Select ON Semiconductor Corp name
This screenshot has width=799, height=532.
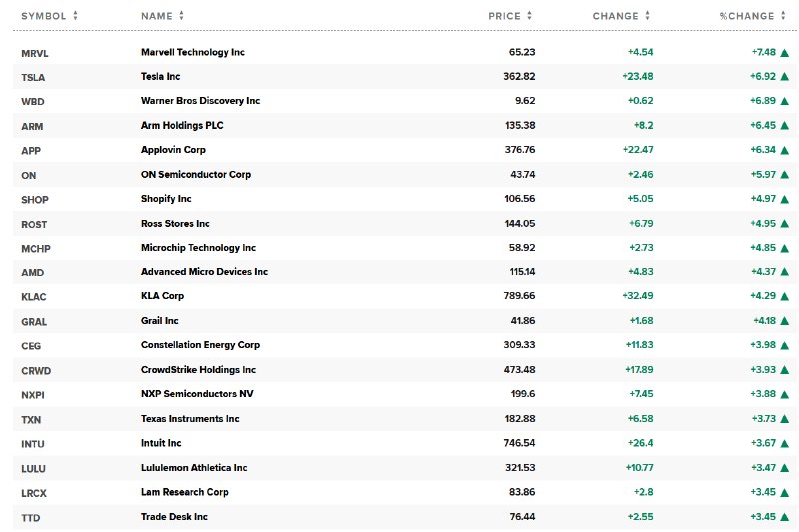point(196,174)
